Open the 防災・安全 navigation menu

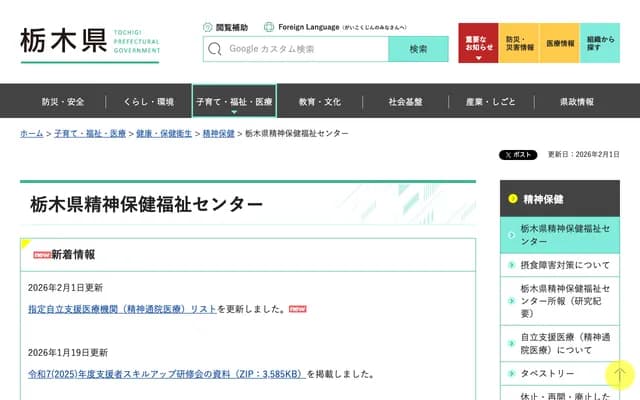point(63,102)
